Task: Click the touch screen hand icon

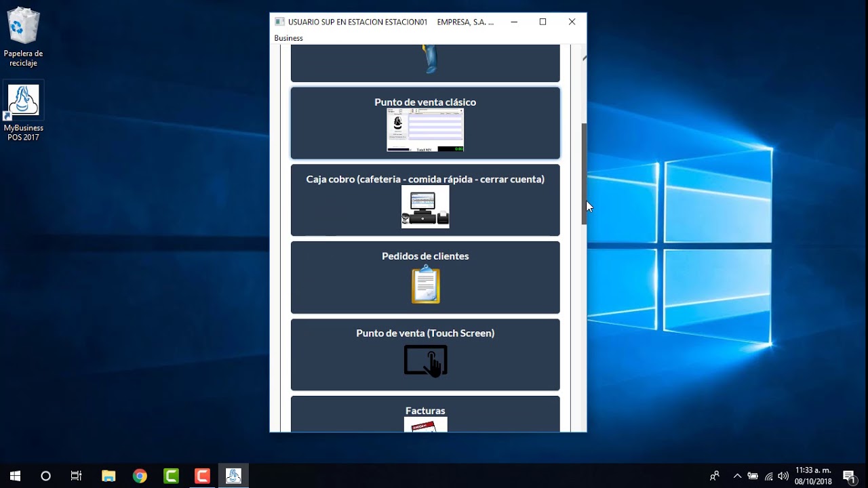Action: (x=426, y=361)
